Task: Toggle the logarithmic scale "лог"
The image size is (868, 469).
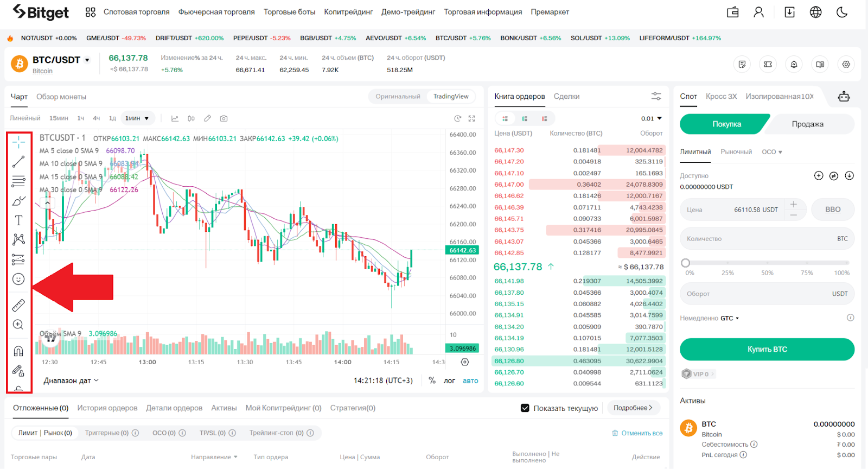Action: pos(449,381)
